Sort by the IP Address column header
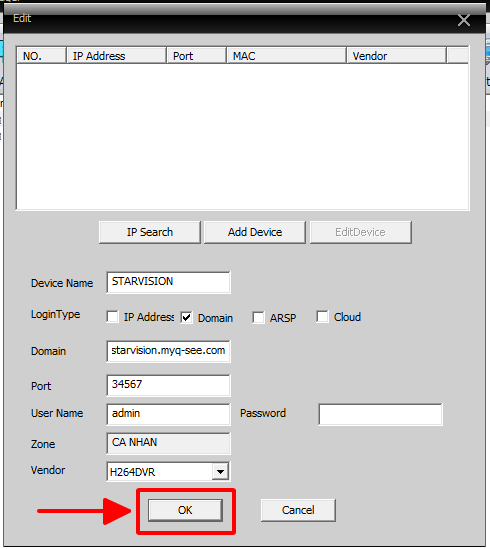 [x=116, y=56]
